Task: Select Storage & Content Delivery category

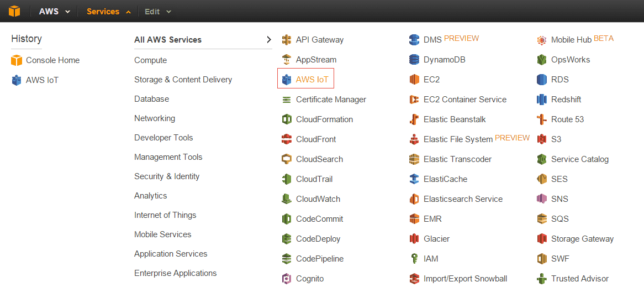Action: click(x=183, y=80)
